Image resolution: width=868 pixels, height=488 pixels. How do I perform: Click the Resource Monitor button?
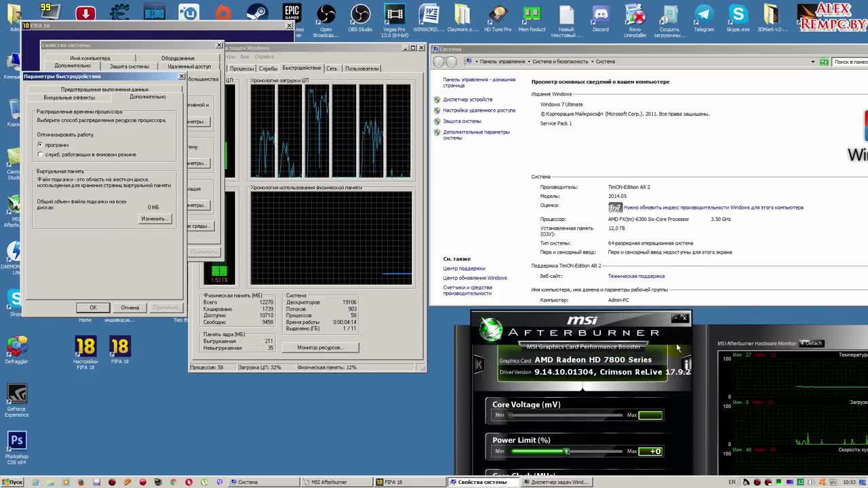tap(319, 348)
